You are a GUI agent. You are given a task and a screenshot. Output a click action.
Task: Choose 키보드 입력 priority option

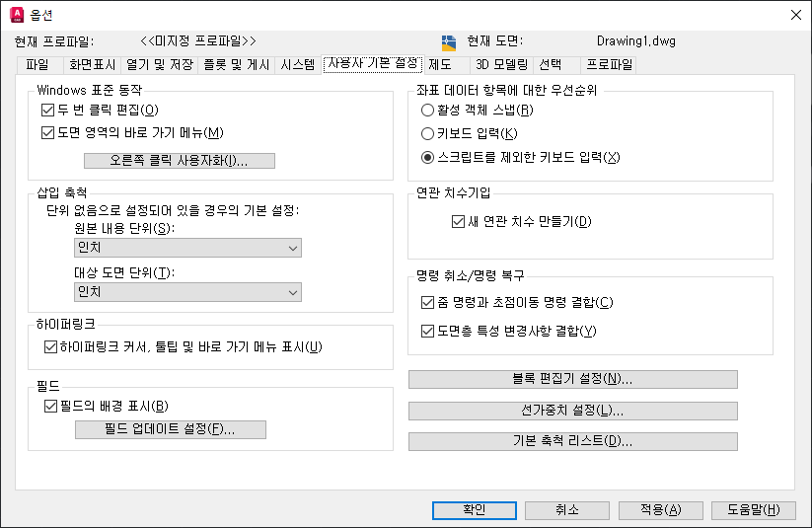click(427, 133)
